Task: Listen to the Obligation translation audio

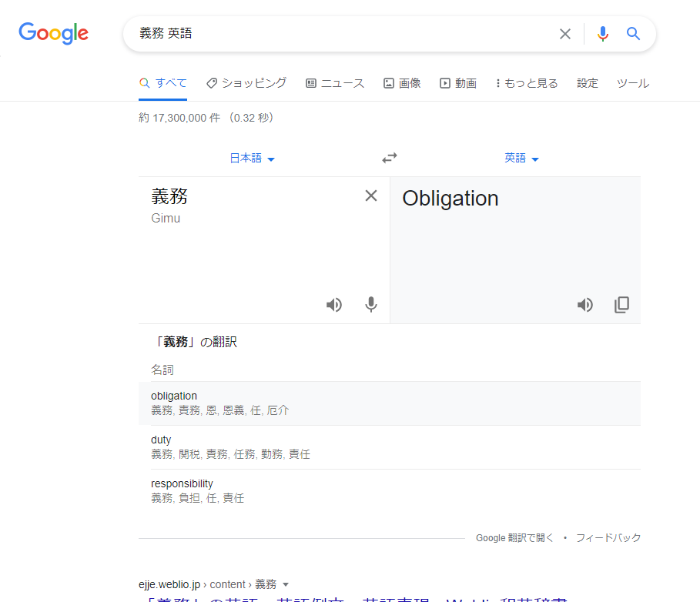Action: click(584, 305)
